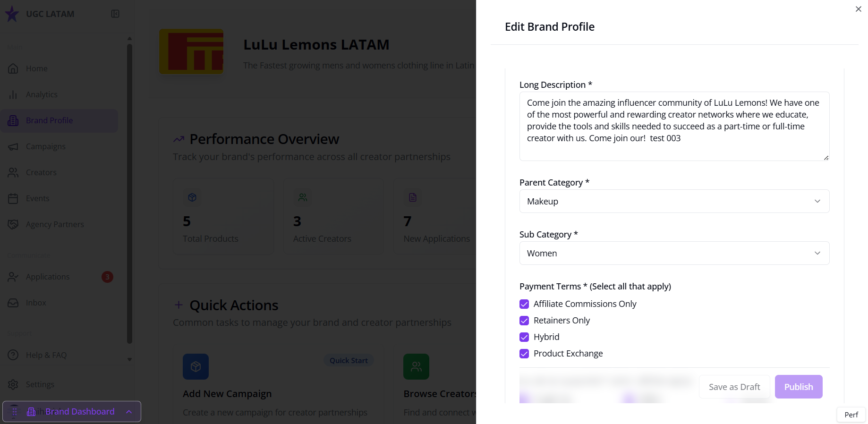Viewport: 868px width, 424px height.
Task: Click the Analytics bar chart icon
Action: point(13,94)
